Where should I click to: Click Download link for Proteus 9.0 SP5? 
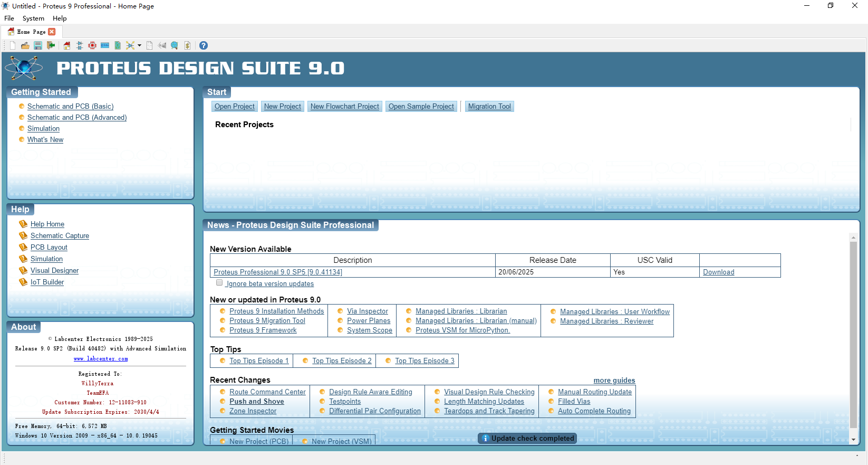[718, 272]
